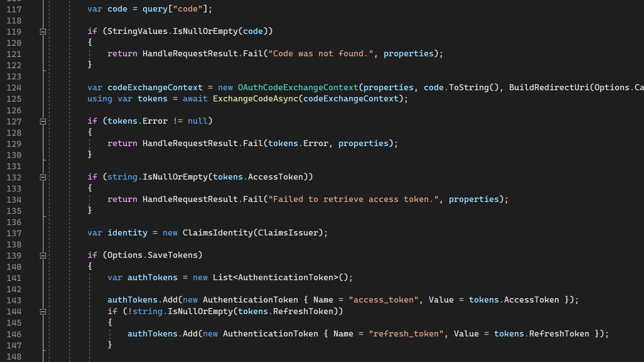Click line number 143 in the gutter

[x=14, y=300]
